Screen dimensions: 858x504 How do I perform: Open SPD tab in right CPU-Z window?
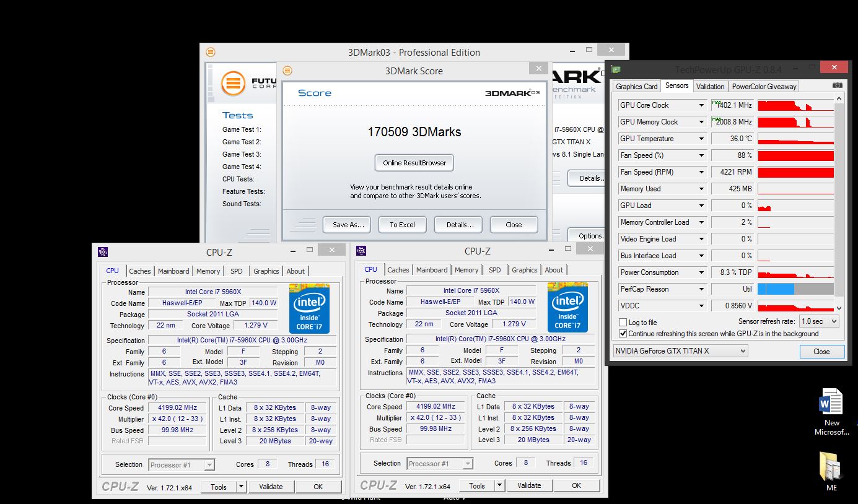(494, 270)
